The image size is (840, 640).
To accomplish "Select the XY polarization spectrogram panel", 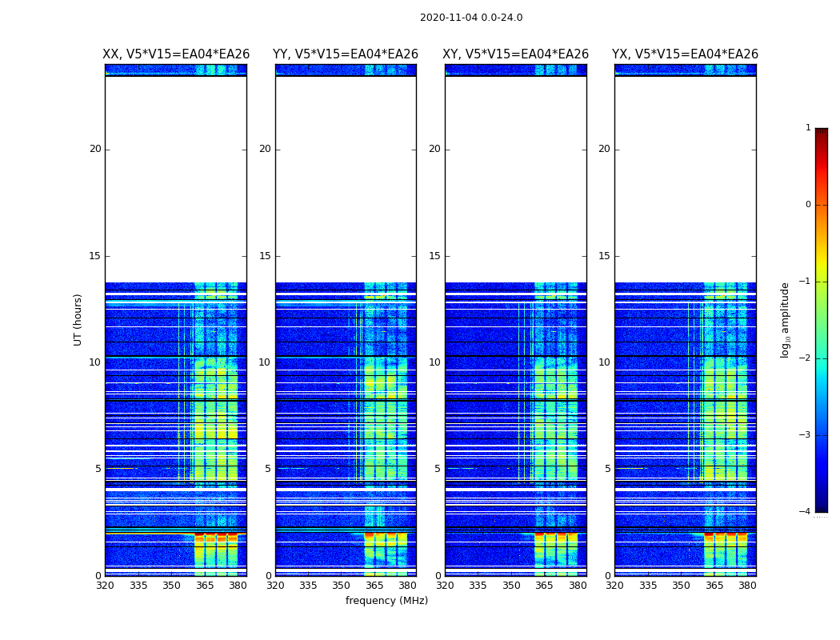I will click(x=515, y=320).
